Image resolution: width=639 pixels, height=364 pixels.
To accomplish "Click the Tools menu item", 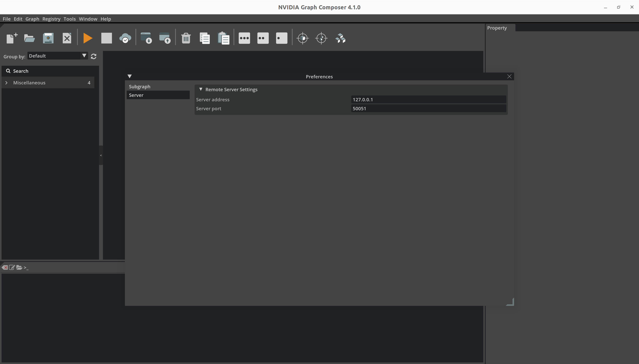I will (69, 18).
